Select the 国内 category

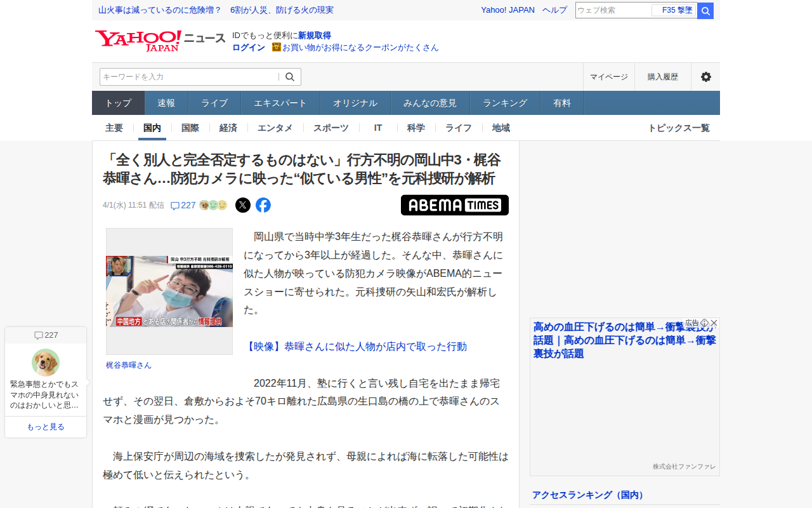point(152,128)
